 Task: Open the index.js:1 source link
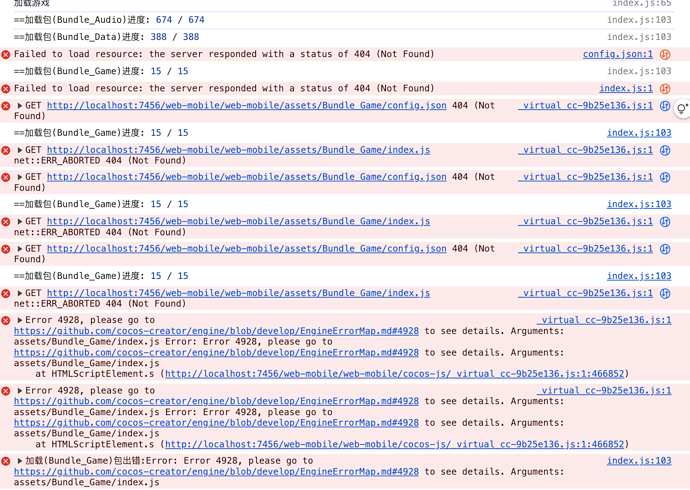626,88
